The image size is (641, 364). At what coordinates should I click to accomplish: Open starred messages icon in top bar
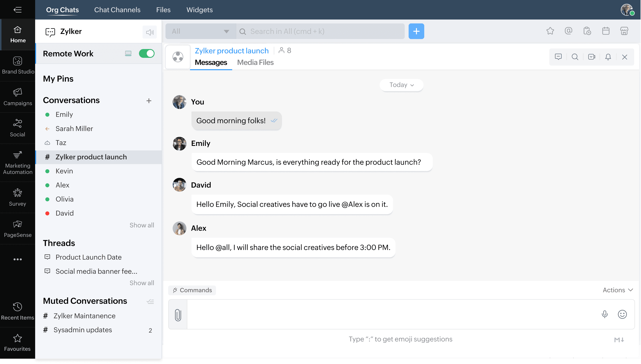(x=550, y=31)
